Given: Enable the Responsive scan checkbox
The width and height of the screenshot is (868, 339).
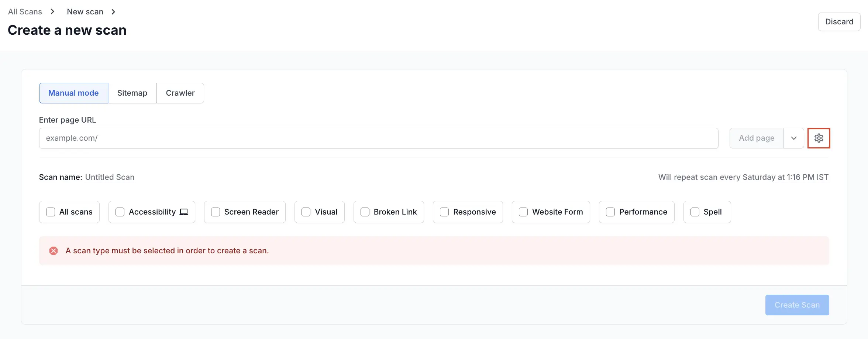Looking at the screenshot, I should click(x=444, y=212).
